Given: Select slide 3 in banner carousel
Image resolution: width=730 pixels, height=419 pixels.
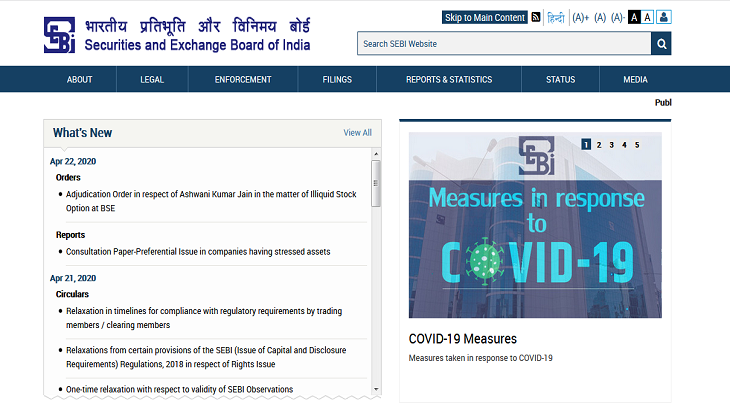Looking at the screenshot, I should click(x=612, y=145).
